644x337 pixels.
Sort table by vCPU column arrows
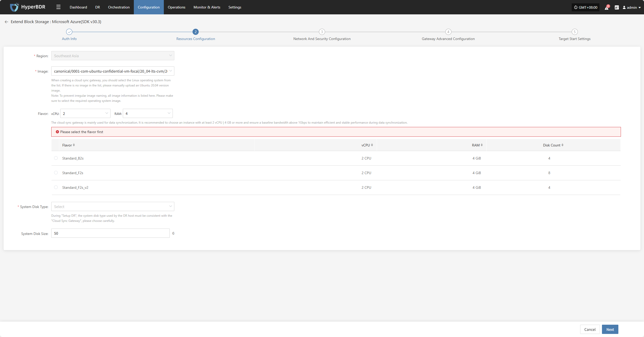click(372, 145)
